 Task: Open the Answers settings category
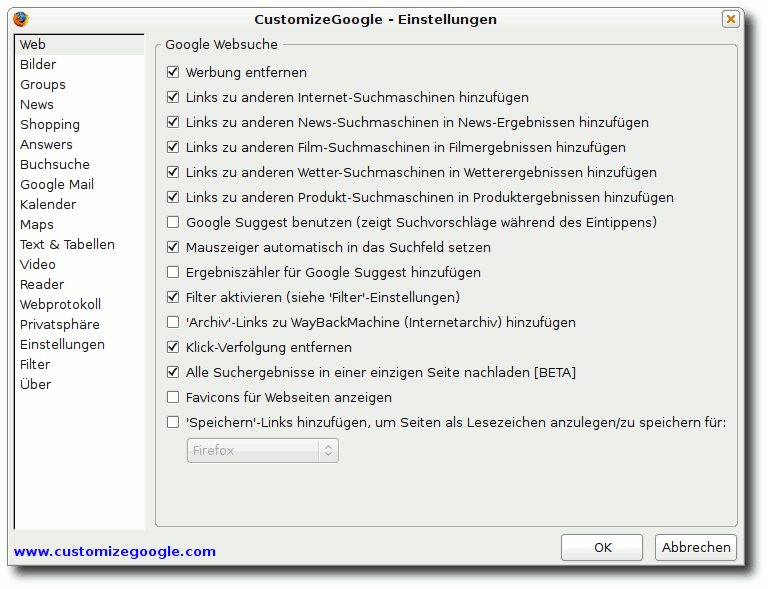coord(80,145)
